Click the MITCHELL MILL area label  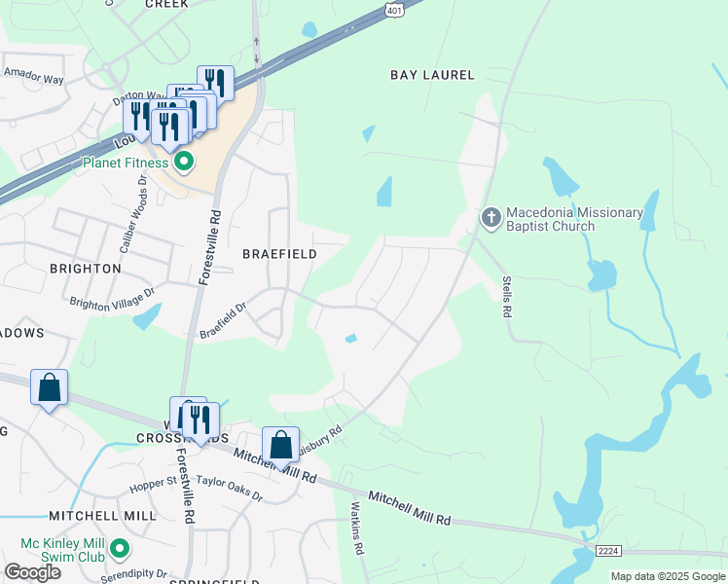click(x=102, y=516)
